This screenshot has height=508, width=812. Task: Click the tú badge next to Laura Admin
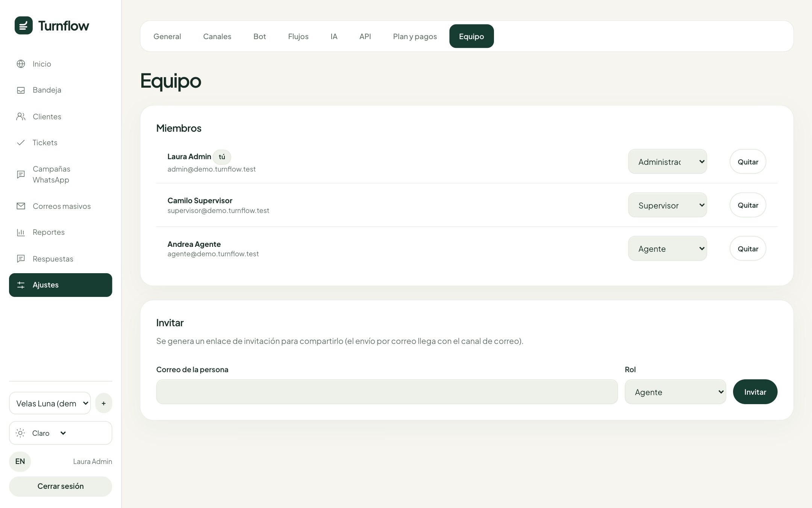pos(222,157)
